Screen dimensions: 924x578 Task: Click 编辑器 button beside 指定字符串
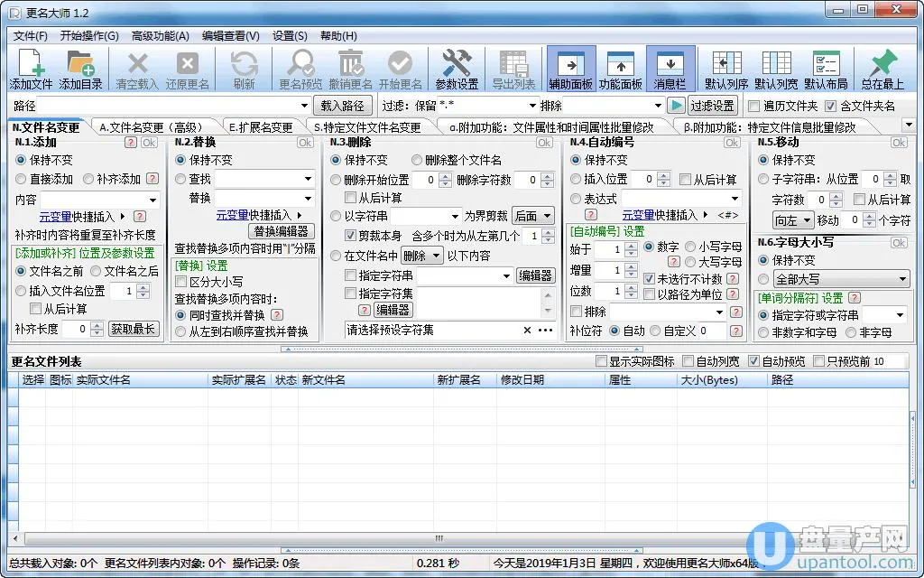pyautogui.click(x=535, y=275)
